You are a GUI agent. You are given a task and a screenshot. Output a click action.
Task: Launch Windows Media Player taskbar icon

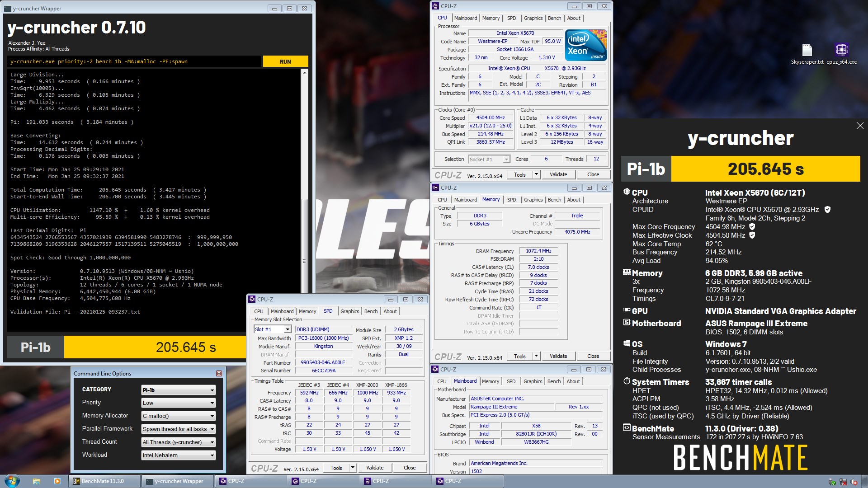tap(57, 481)
